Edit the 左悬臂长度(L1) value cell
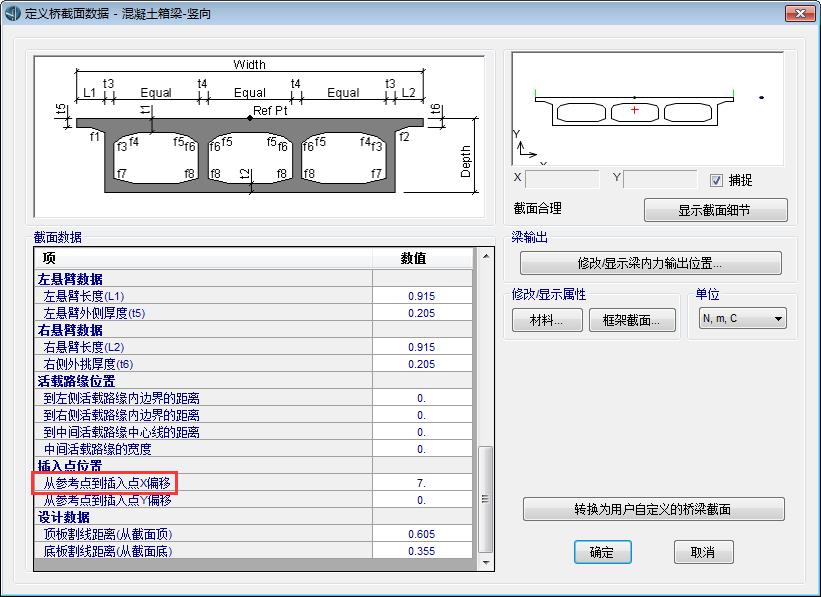 [421, 296]
